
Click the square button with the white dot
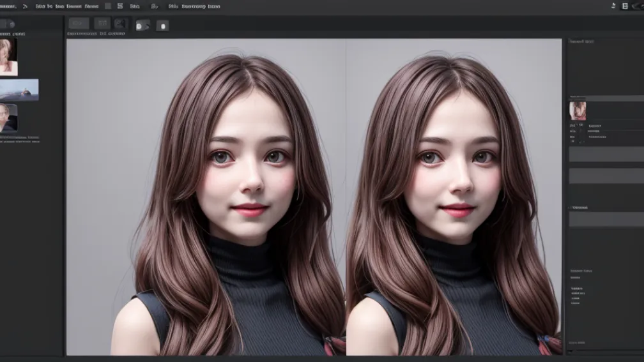coord(163,26)
